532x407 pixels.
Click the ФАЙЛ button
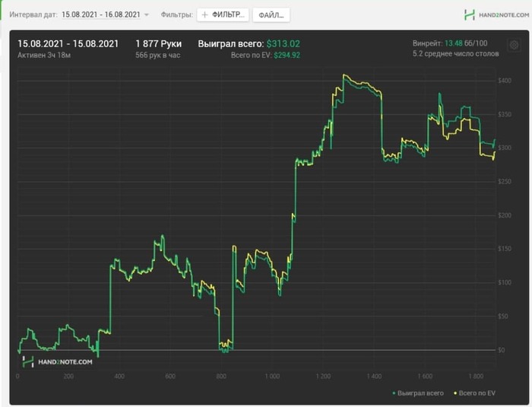271,15
